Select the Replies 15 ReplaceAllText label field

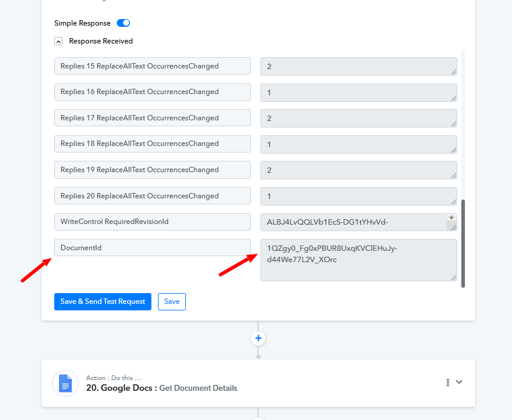click(x=152, y=66)
